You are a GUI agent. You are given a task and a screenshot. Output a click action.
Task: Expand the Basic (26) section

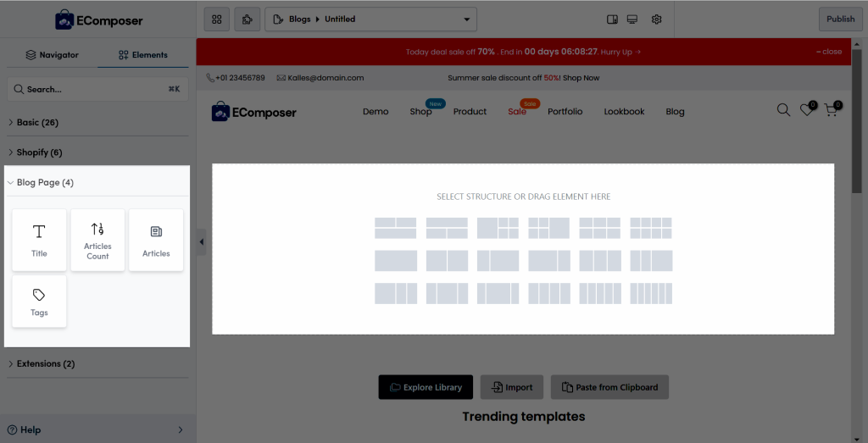(x=97, y=122)
